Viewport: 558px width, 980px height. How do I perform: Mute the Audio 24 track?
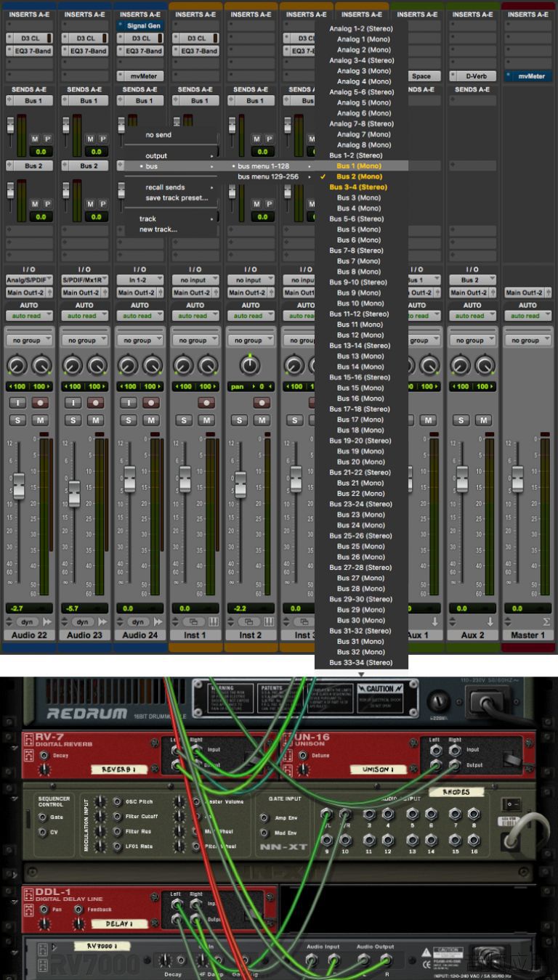151,420
